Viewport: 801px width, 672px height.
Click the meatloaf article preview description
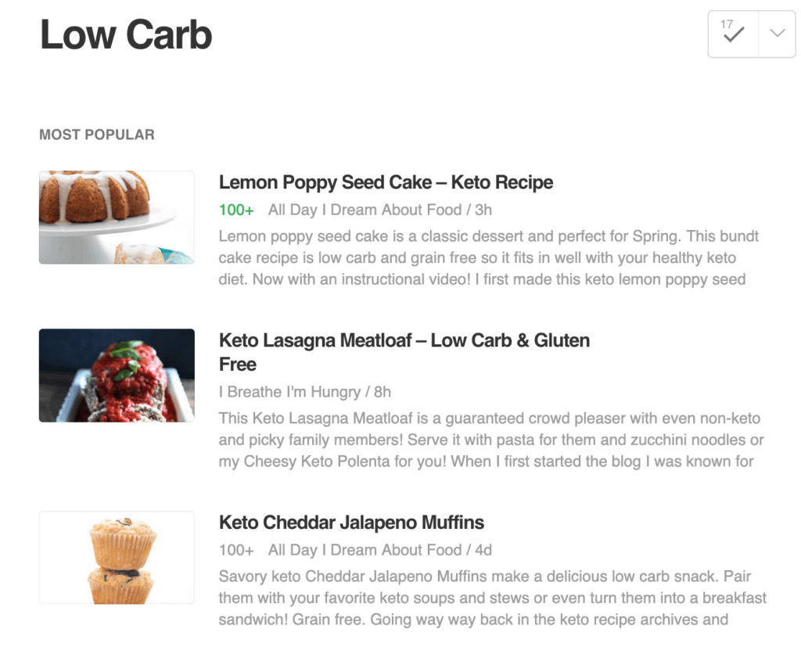tap(485, 440)
